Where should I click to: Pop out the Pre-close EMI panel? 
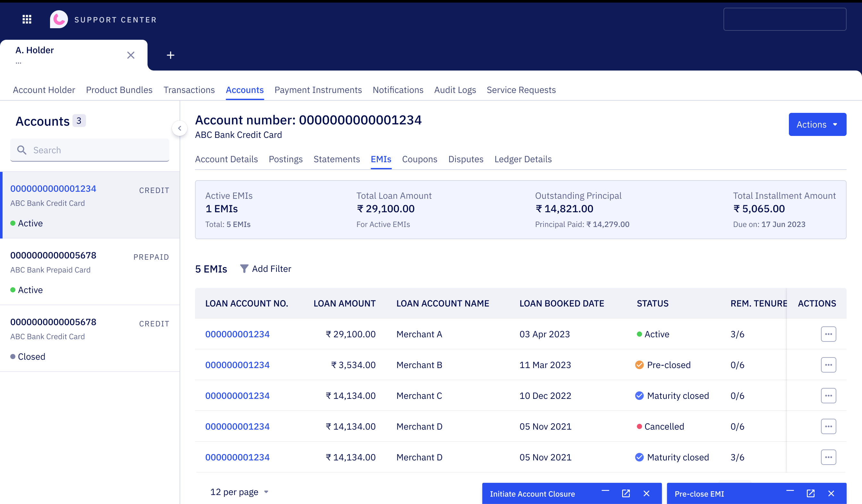point(810,493)
